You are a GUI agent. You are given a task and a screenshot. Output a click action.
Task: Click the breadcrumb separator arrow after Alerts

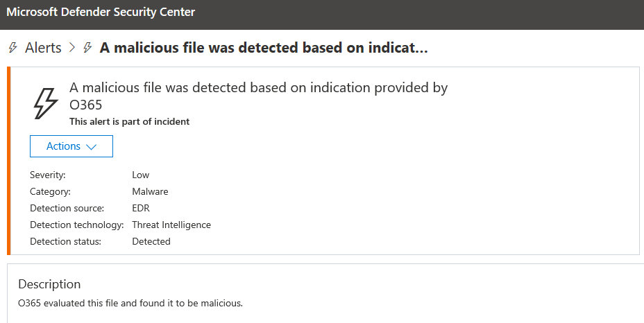(71, 48)
